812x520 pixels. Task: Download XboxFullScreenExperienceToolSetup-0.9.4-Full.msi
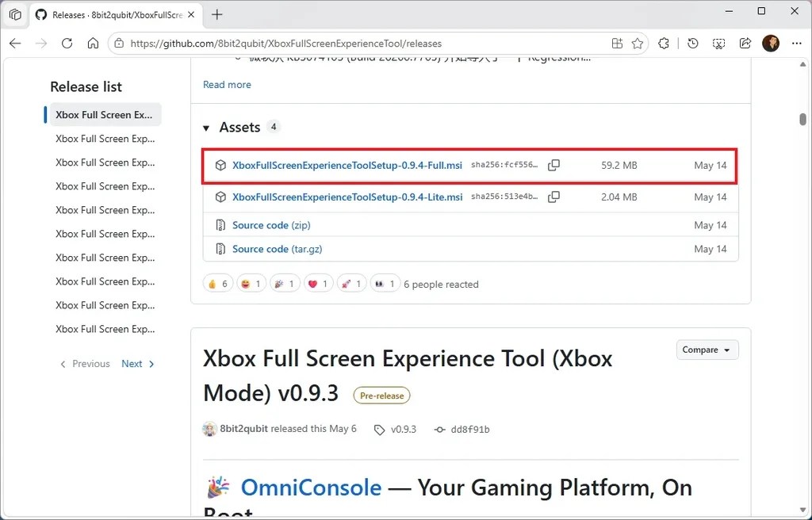(x=347, y=165)
